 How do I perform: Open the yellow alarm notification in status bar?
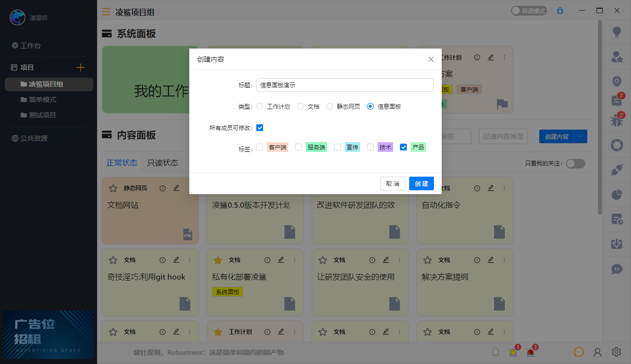pos(513,351)
